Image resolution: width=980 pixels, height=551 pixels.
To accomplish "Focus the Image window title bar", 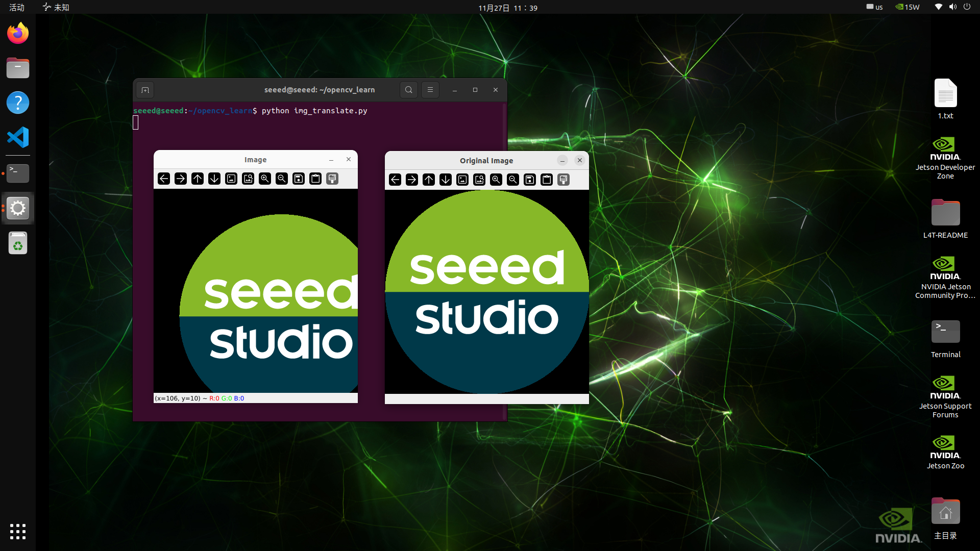I will 255,160.
